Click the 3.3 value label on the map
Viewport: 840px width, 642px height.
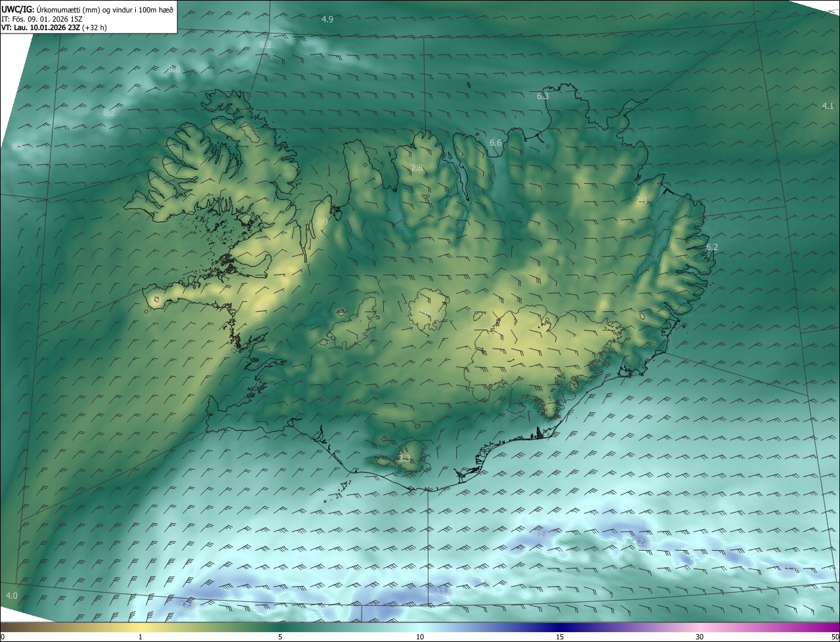[404, 459]
